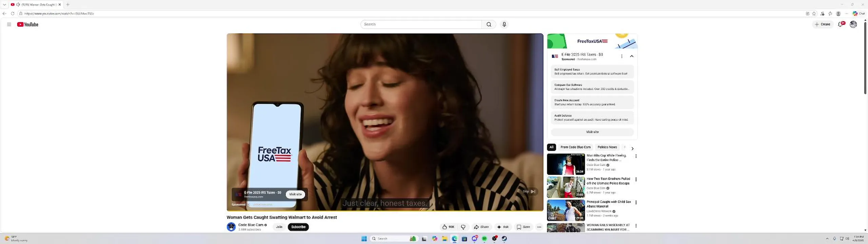
Task: Click the video ad player area
Action: (385, 122)
